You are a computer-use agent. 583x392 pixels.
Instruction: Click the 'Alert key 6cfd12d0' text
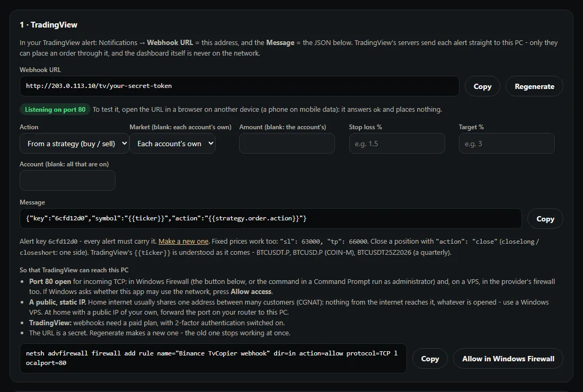coord(48,241)
